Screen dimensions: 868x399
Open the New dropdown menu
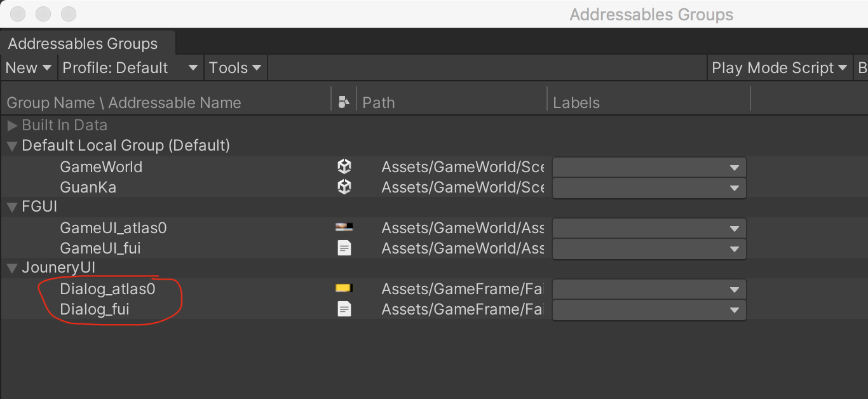point(29,68)
